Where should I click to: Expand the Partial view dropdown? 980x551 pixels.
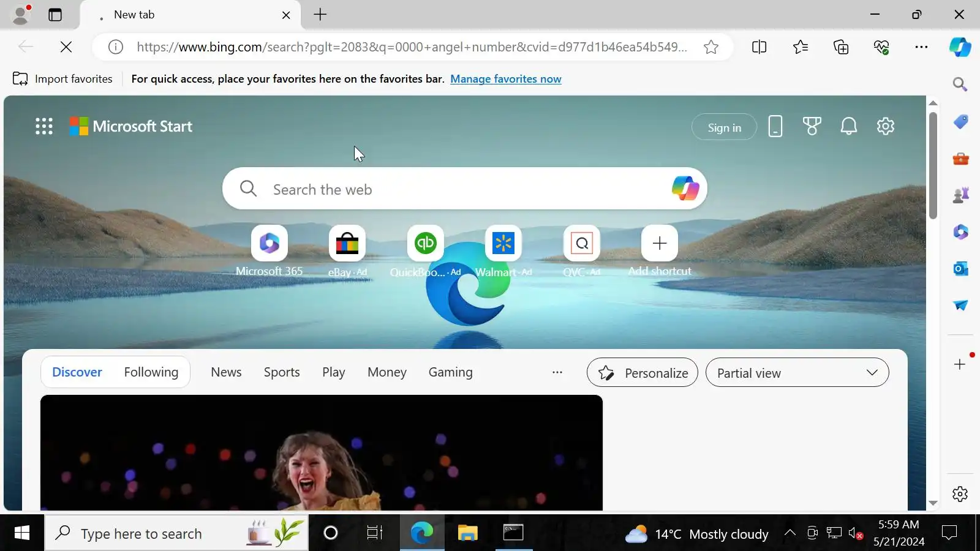click(x=797, y=373)
